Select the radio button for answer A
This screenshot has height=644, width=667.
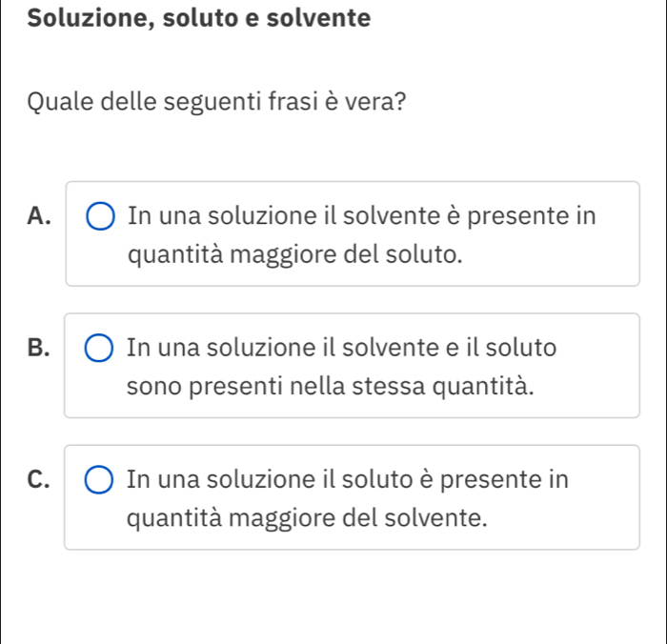[x=100, y=217]
